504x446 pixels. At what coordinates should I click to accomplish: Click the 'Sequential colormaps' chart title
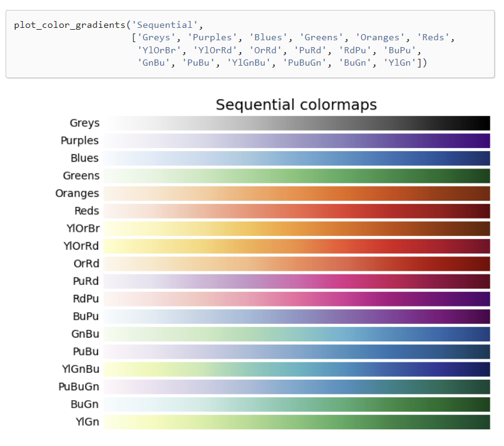click(x=296, y=105)
